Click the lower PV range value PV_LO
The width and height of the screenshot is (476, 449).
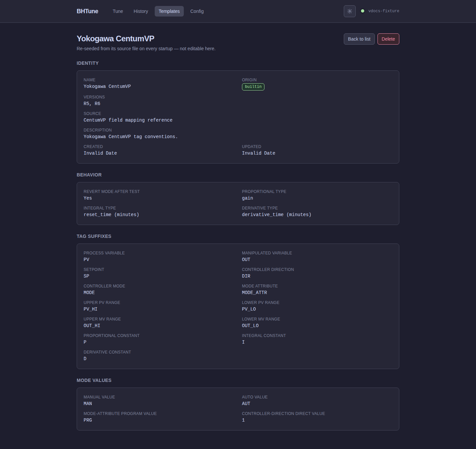tap(249, 309)
